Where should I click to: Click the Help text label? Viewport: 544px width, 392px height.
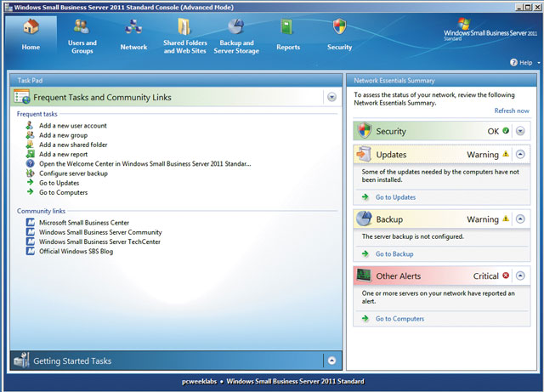tap(525, 62)
